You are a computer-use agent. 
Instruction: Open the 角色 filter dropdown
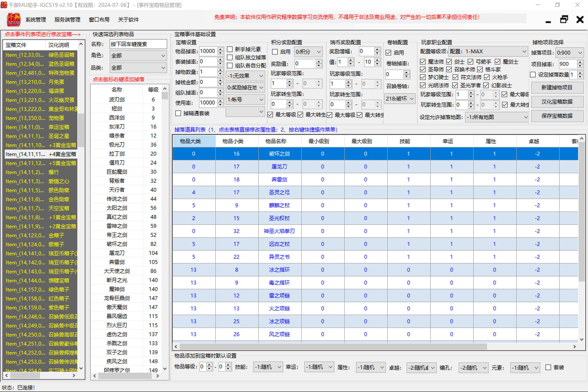pyautogui.click(x=138, y=55)
